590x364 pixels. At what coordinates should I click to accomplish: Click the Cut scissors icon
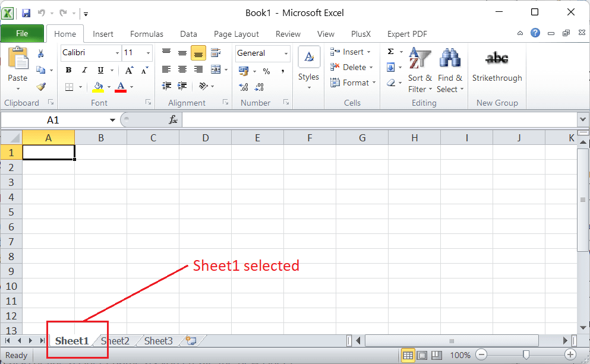point(41,53)
